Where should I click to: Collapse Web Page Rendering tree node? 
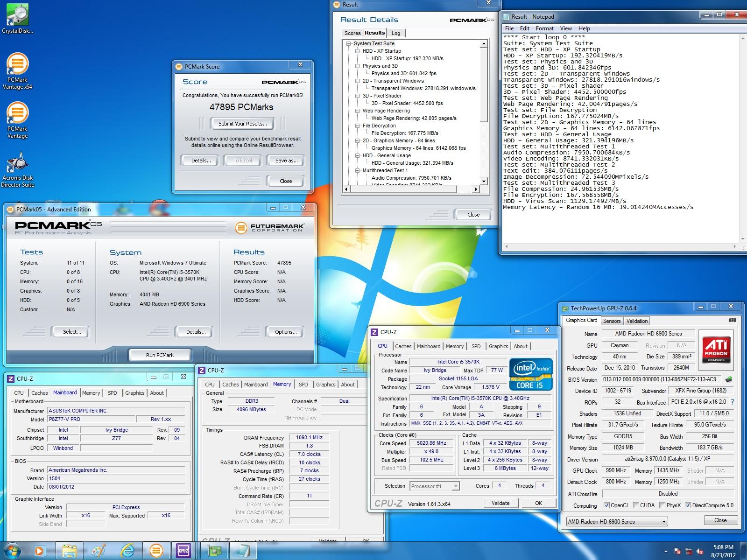click(x=357, y=111)
